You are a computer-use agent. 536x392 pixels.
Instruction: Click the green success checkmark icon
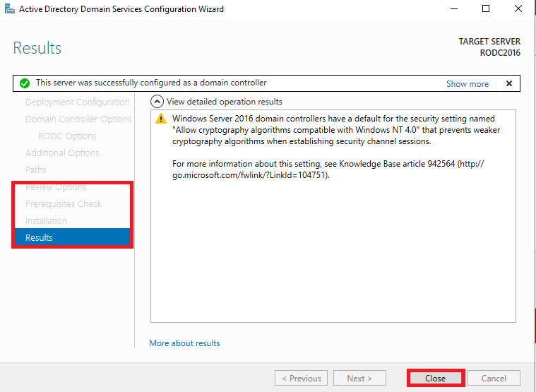[x=25, y=83]
